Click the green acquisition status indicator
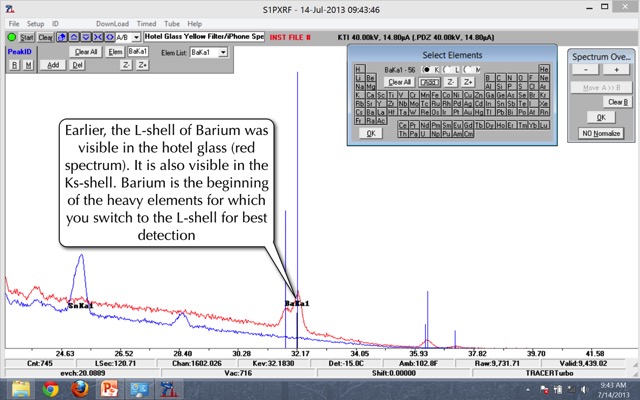 [x=11, y=36]
